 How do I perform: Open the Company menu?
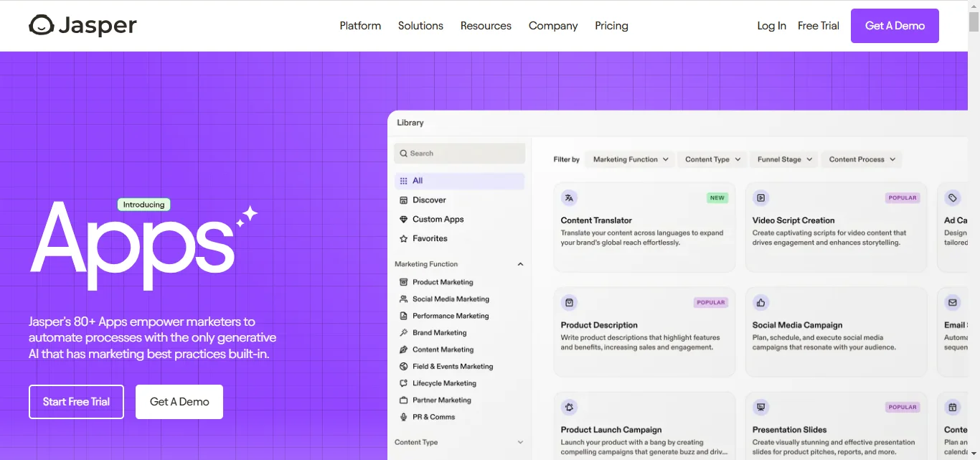[x=553, y=26]
